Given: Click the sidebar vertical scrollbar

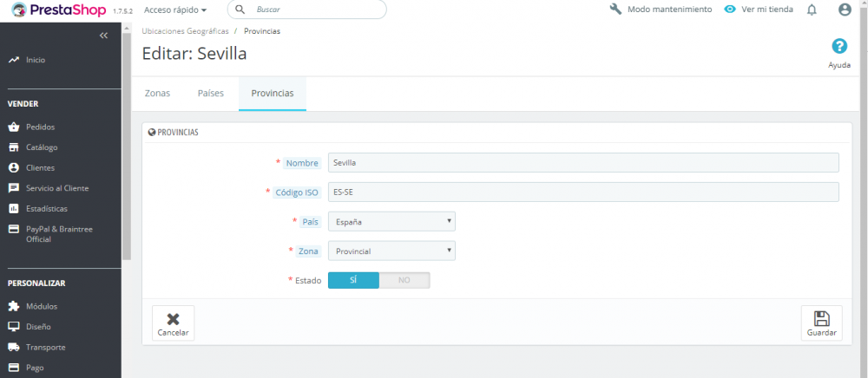Looking at the screenshot, I should [x=127, y=147].
